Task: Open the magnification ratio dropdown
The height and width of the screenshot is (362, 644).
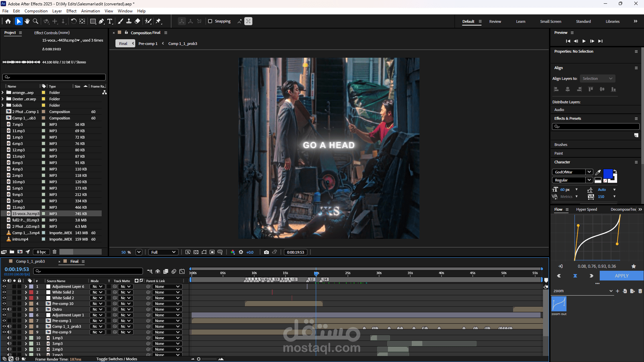Action: [139, 252]
